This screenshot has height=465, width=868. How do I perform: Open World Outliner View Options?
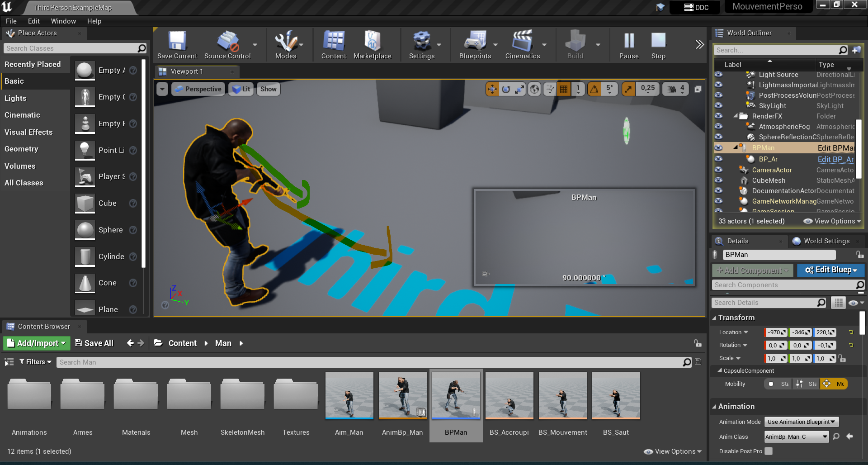832,221
